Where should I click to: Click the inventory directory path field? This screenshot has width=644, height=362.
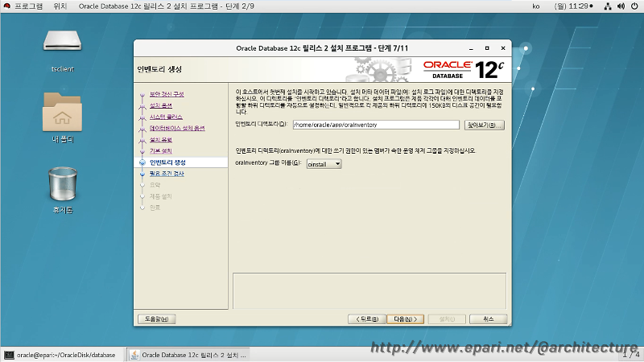(376, 125)
